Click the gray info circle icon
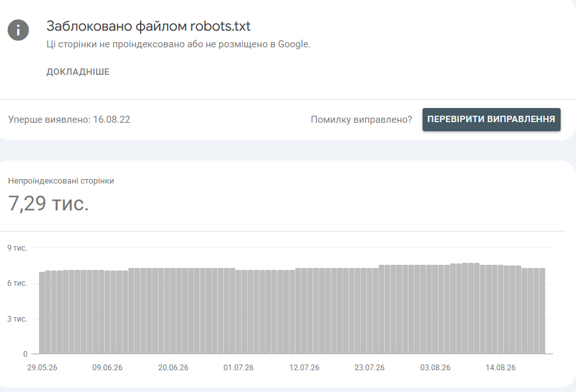 click(18, 30)
